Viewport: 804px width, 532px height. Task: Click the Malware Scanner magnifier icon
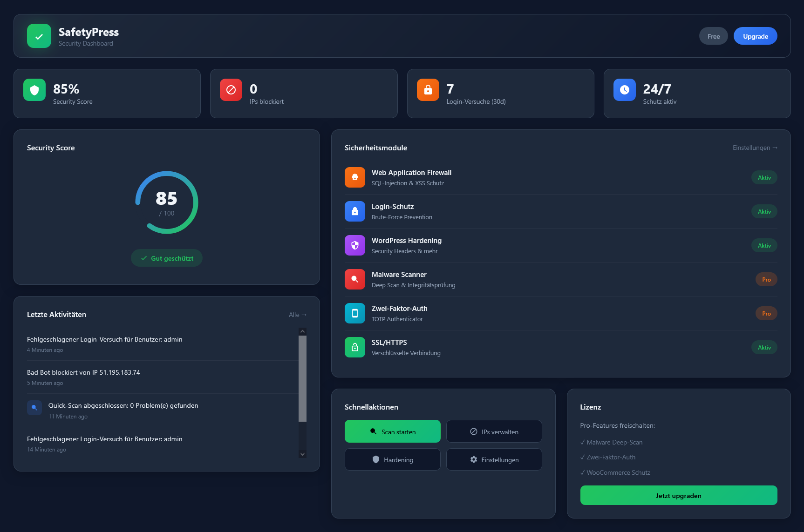click(x=354, y=279)
